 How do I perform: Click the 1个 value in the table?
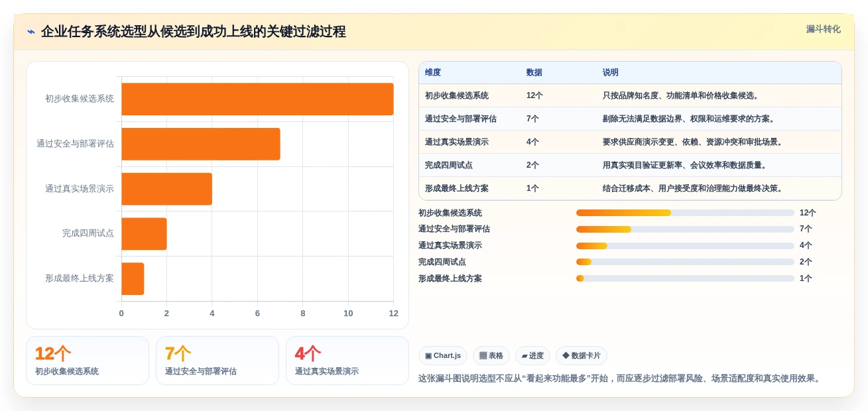532,188
